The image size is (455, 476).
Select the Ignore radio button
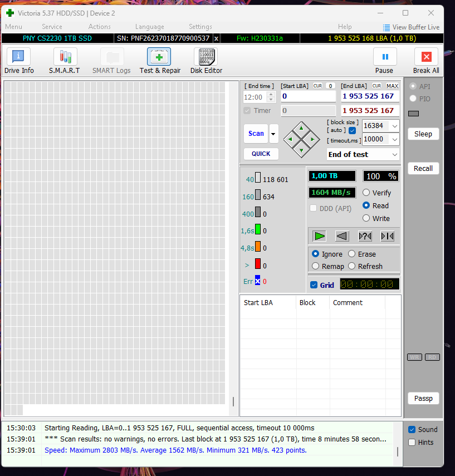pyautogui.click(x=316, y=254)
